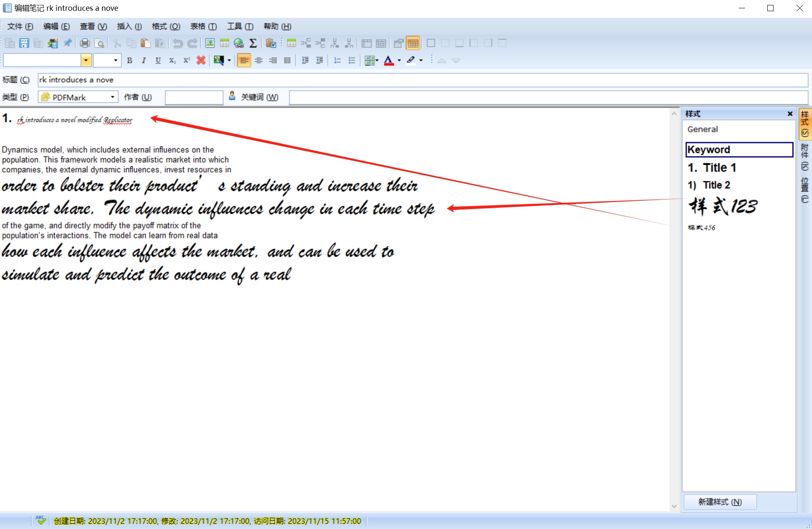Switch to the 位置 side tab
This screenshot has width=812, height=529.
click(x=805, y=190)
